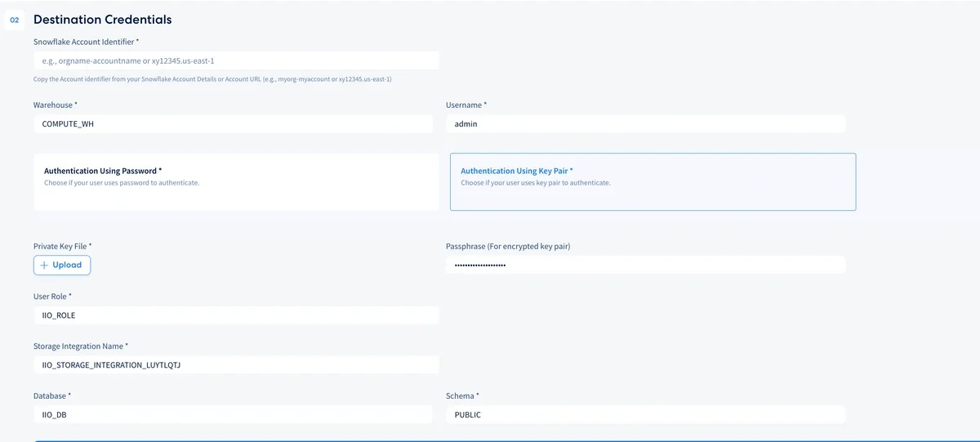Click the Storage Integration Name label

[x=80, y=346]
